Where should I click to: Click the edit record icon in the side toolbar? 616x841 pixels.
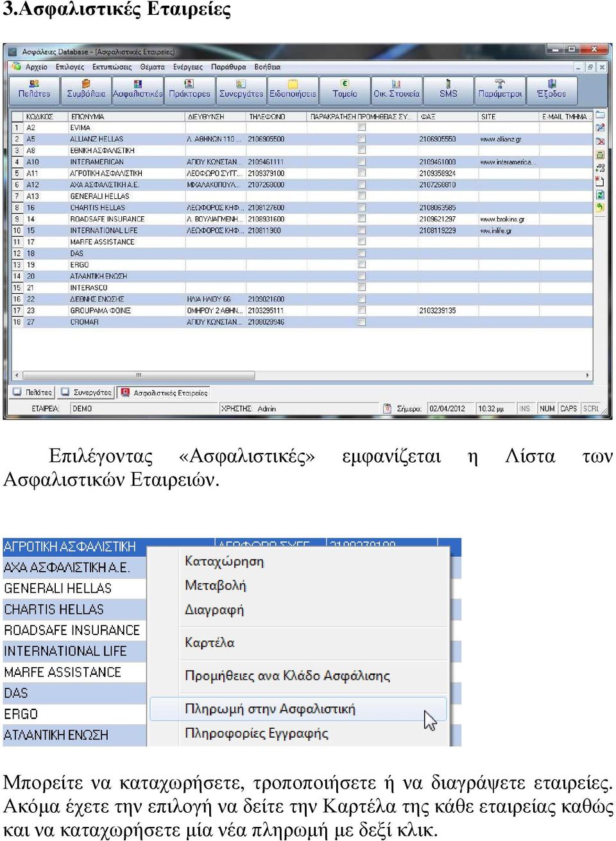click(600, 128)
